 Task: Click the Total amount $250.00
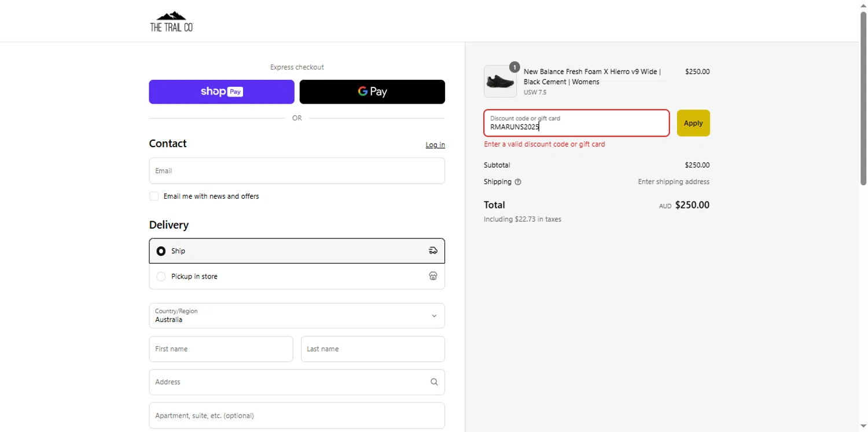[x=692, y=205]
